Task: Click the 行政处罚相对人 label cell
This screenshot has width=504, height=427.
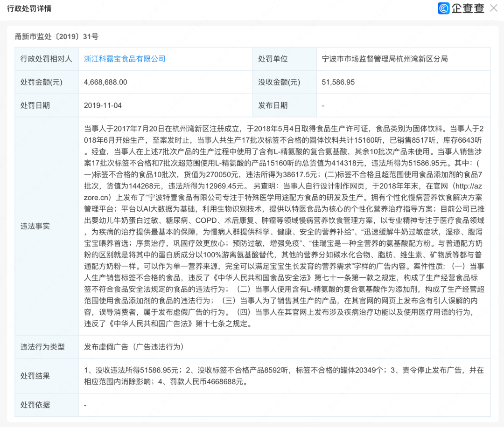Action: 46,59
